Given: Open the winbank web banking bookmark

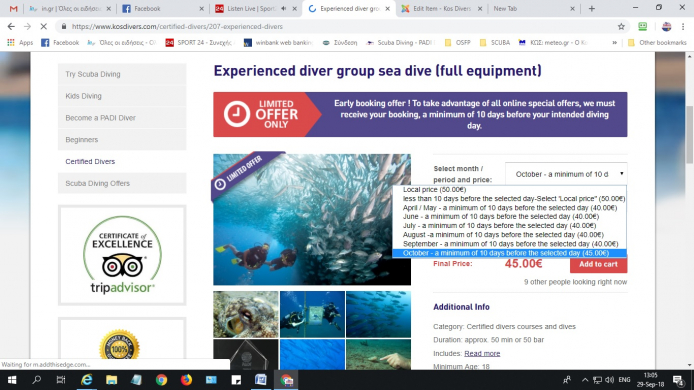Looking at the screenshot, I should [278, 42].
